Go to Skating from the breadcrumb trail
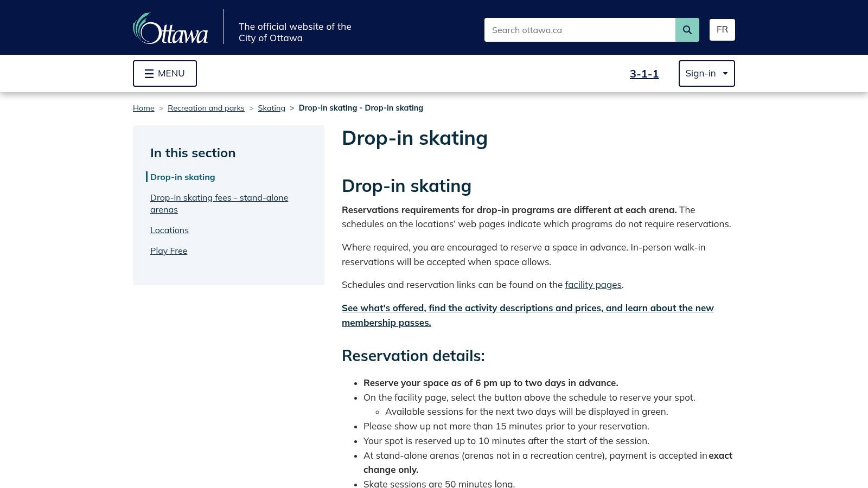 (x=271, y=108)
